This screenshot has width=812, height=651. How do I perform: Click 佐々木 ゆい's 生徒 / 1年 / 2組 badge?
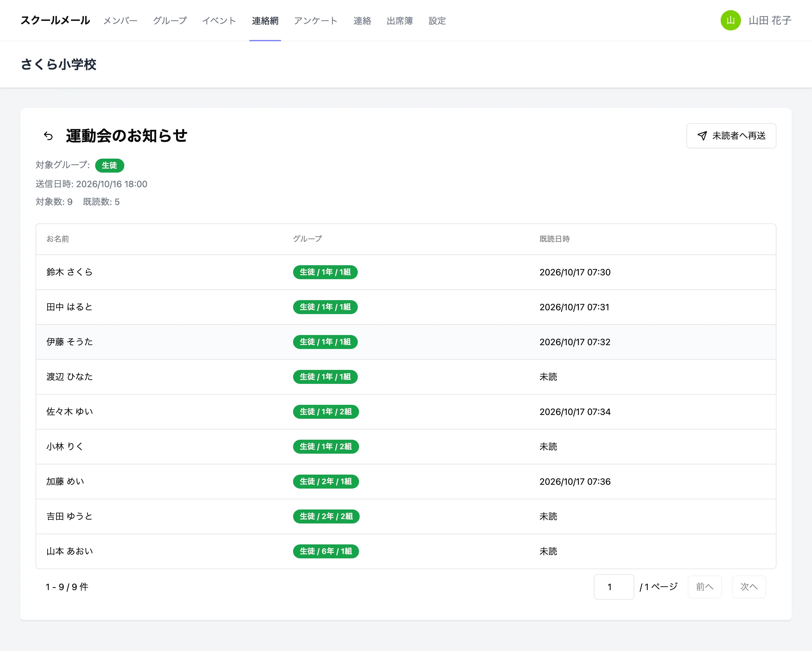(x=326, y=411)
